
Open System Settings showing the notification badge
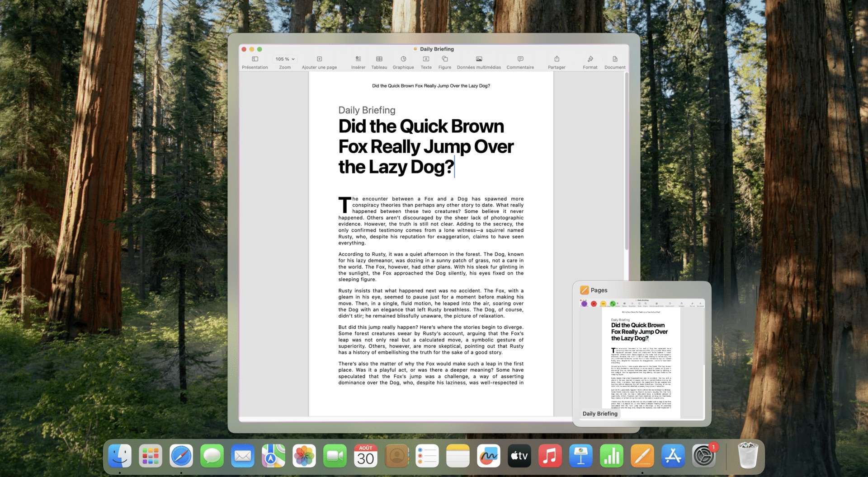click(x=703, y=456)
